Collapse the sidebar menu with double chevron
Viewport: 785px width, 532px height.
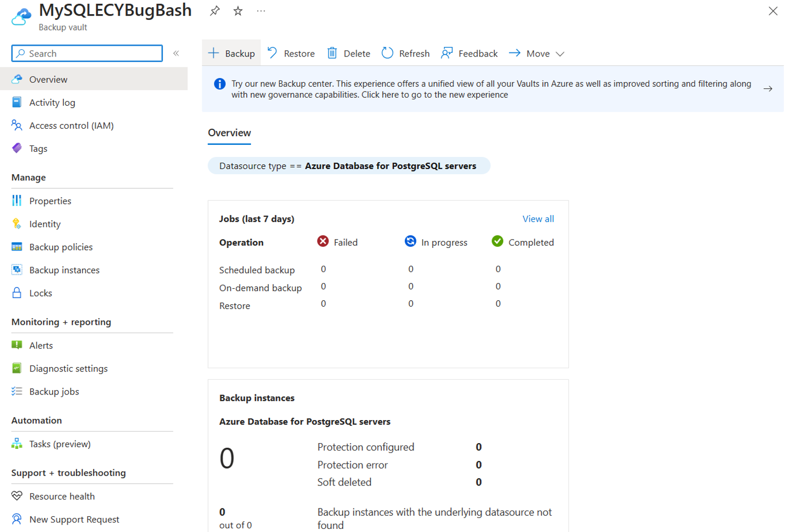click(176, 53)
